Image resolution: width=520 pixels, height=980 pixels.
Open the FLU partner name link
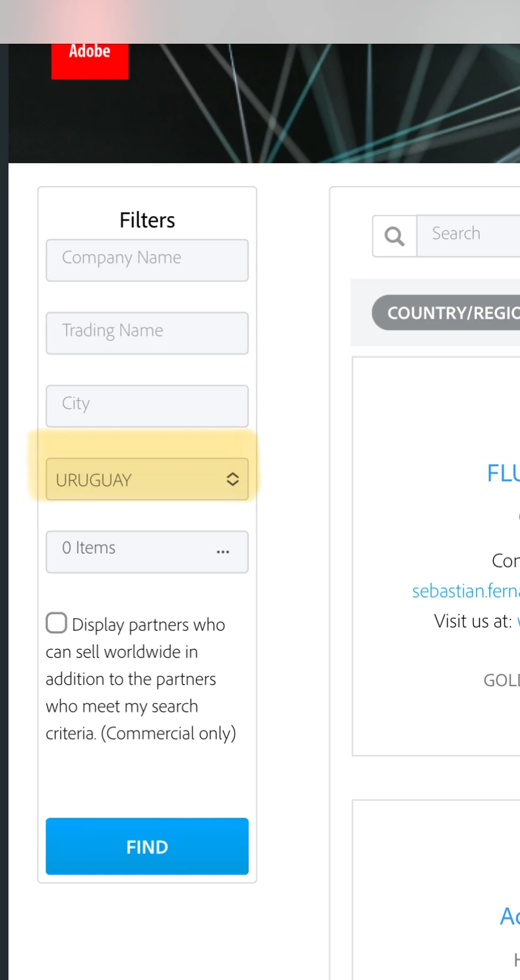[503, 473]
